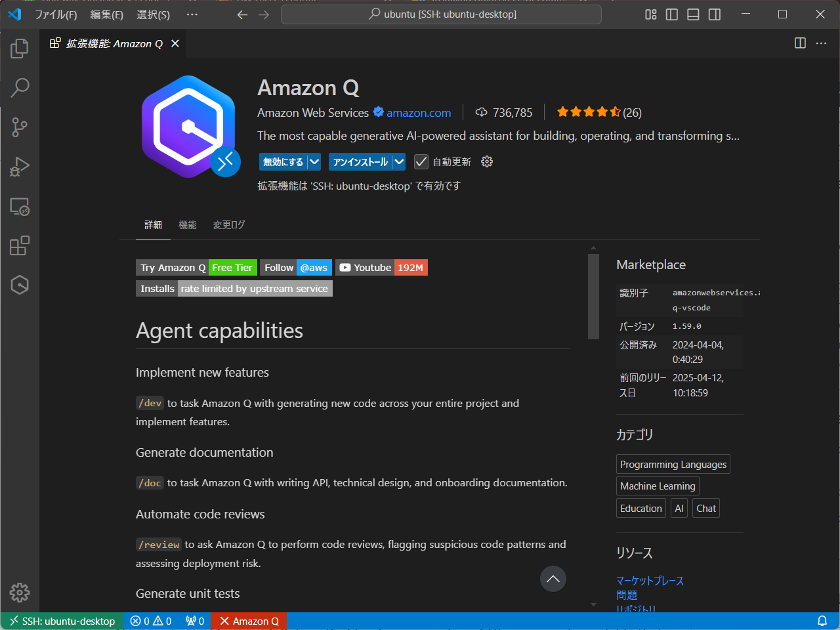Select the Machine Learning category
The image size is (840, 630).
(x=658, y=486)
